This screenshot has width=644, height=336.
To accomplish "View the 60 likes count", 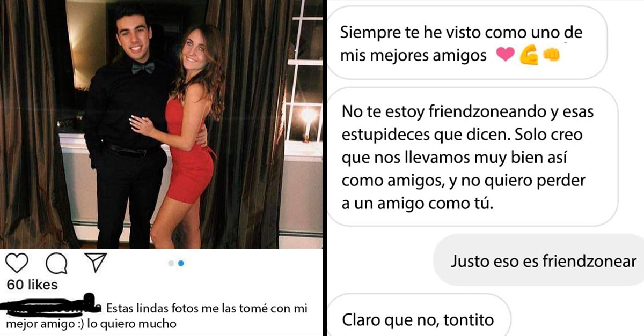I will click(32, 285).
